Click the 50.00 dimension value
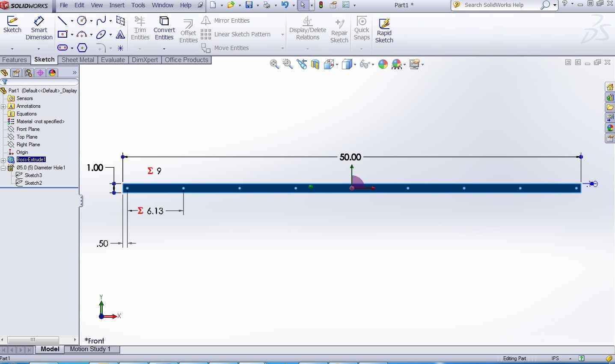 point(350,157)
